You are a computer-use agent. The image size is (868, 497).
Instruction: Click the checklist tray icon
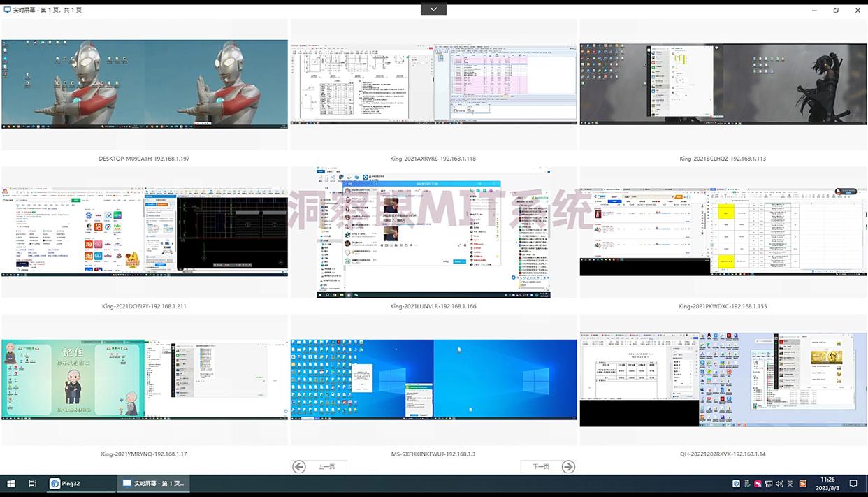tap(748, 484)
